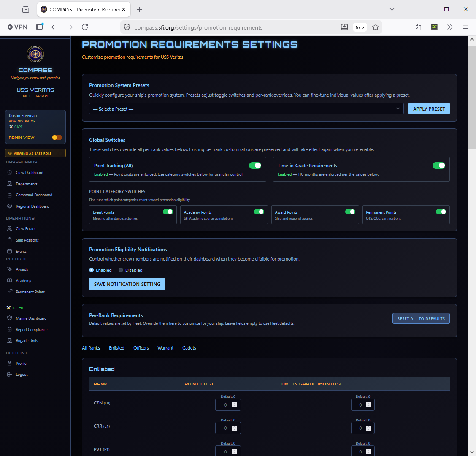Disable Academy Points switch

[x=259, y=212]
